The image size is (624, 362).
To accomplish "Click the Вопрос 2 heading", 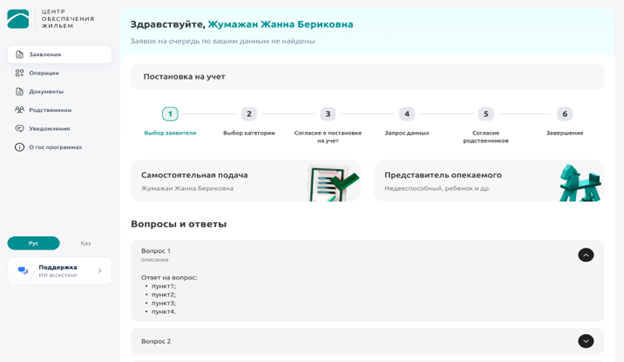I will 156,341.
